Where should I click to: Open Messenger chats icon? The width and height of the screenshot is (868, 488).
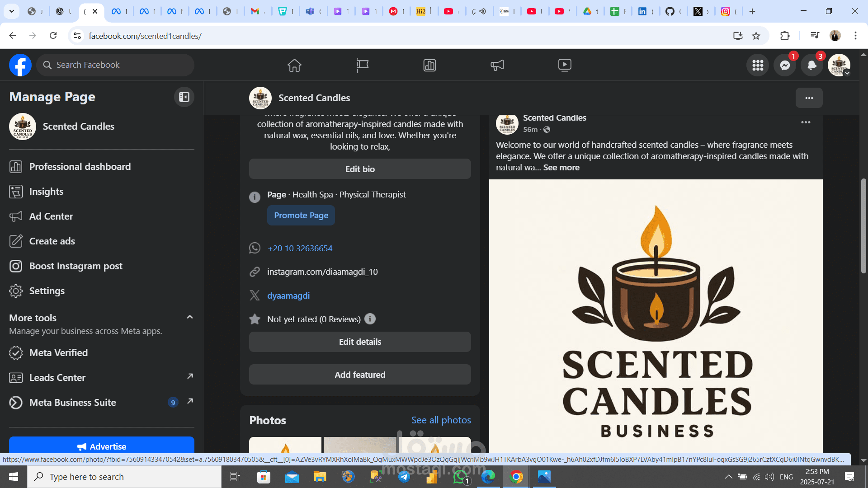coord(785,66)
